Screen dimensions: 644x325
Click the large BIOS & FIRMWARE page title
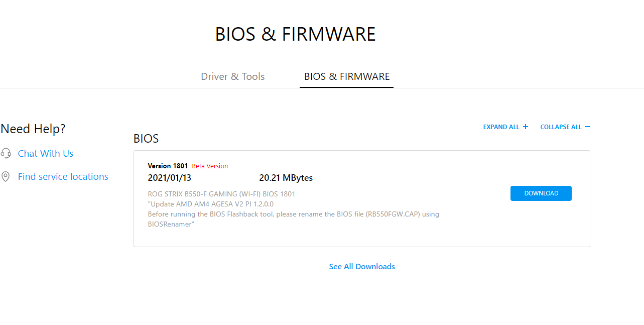(x=295, y=34)
